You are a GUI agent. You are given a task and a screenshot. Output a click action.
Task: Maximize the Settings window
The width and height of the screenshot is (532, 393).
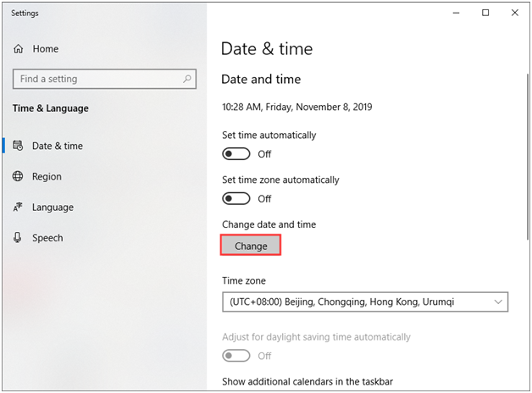point(485,13)
